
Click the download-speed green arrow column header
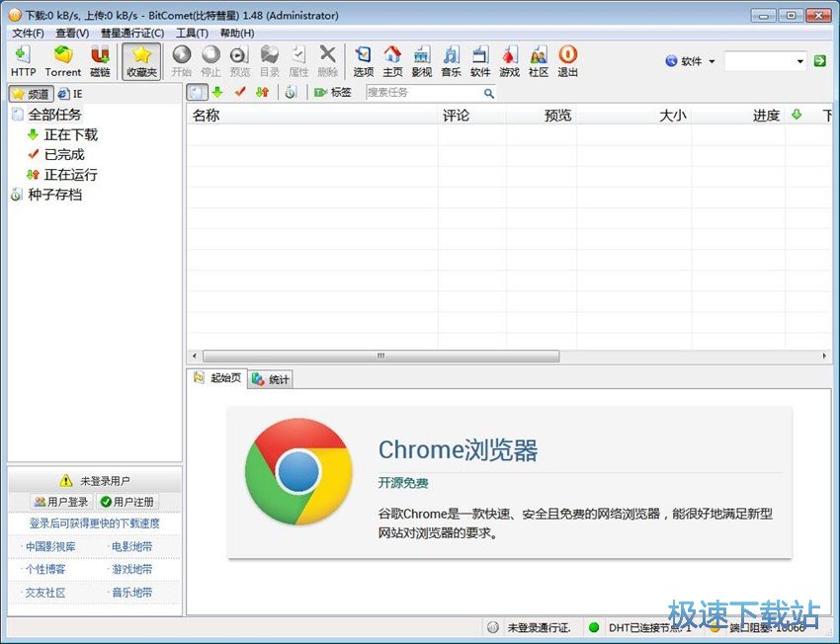(x=797, y=115)
